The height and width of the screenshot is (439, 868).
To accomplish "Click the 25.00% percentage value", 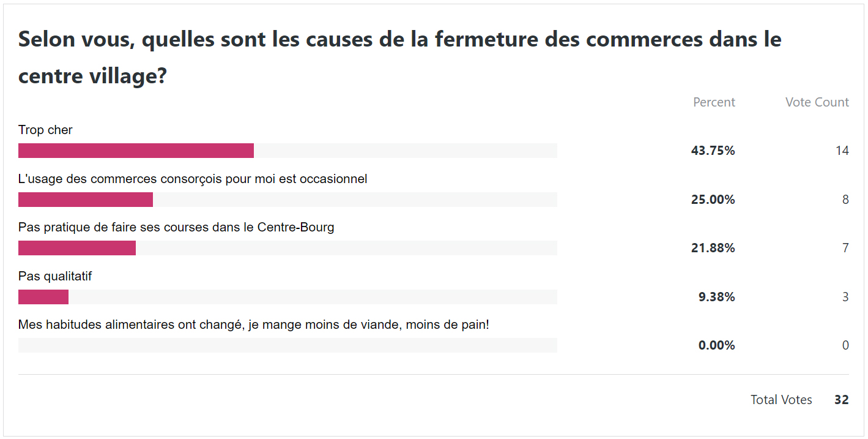I will (713, 200).
